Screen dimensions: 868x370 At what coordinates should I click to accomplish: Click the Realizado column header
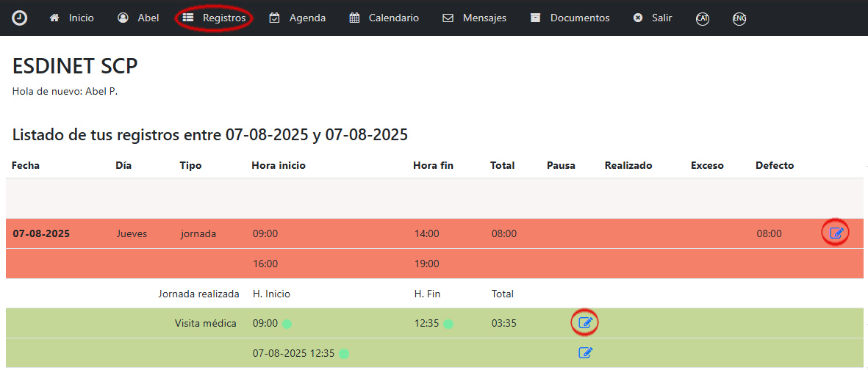point(628,165)
